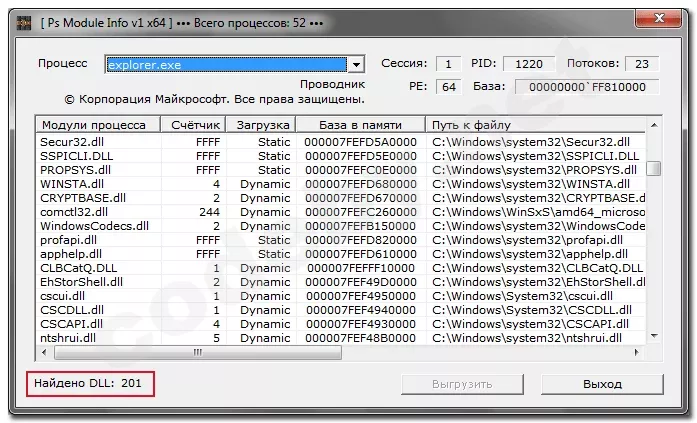Sort by База в памяти column header

point(361,125)
